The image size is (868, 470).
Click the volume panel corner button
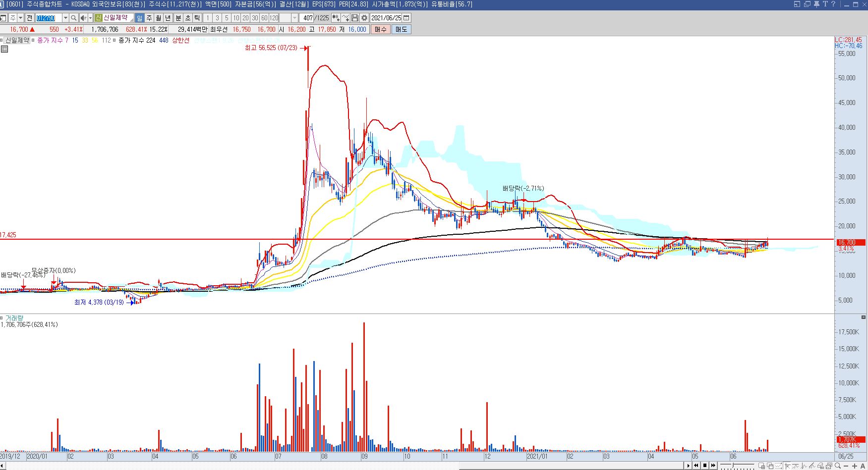point(864,317)
